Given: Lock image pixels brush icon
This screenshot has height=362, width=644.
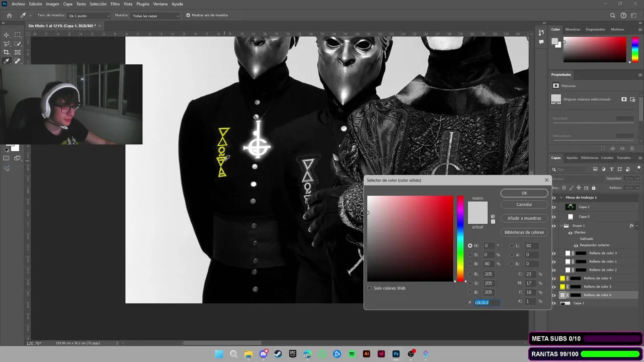Looking at the screenshot, I should click(572, 188).
